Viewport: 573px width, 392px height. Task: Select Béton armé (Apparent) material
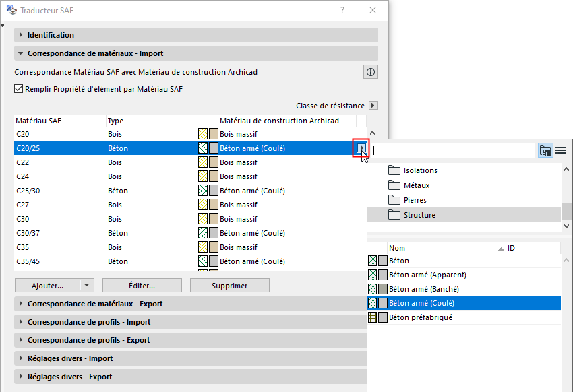click(x=464, y=275)
